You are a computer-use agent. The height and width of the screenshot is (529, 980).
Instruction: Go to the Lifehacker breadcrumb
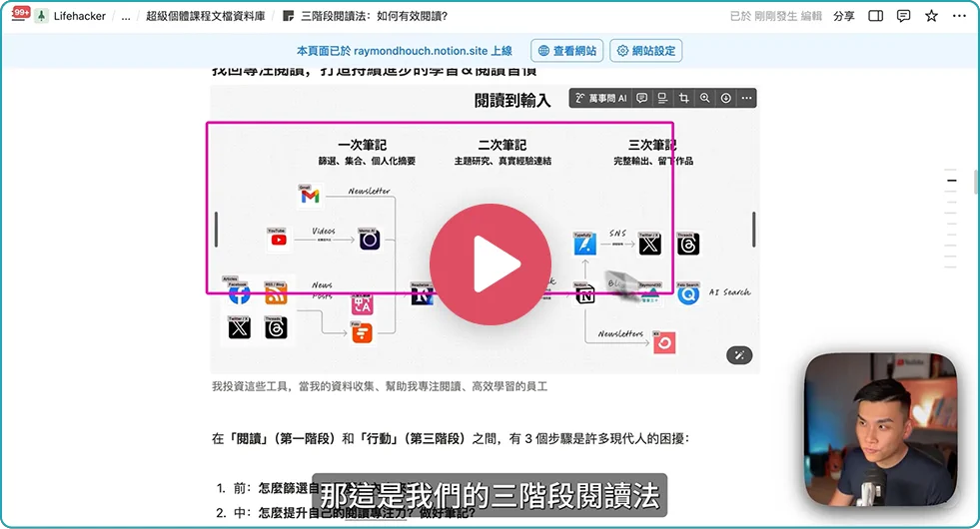tap(78, 16)
